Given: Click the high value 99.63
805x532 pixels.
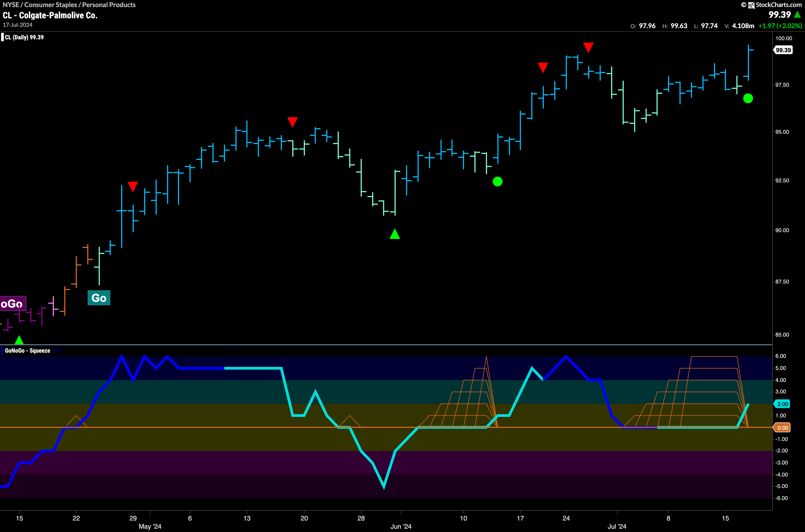Looking at the screenshot, I should (x=679, y=26).
